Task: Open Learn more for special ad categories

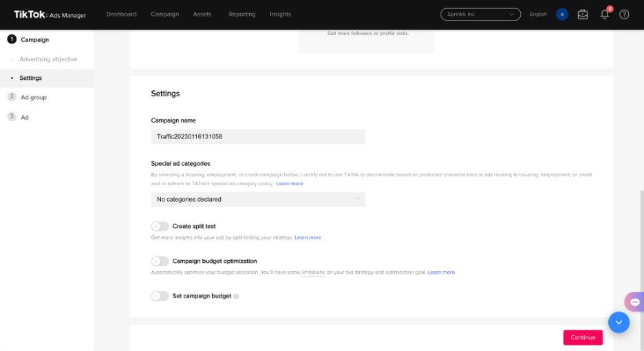Action: click(290, 184)
